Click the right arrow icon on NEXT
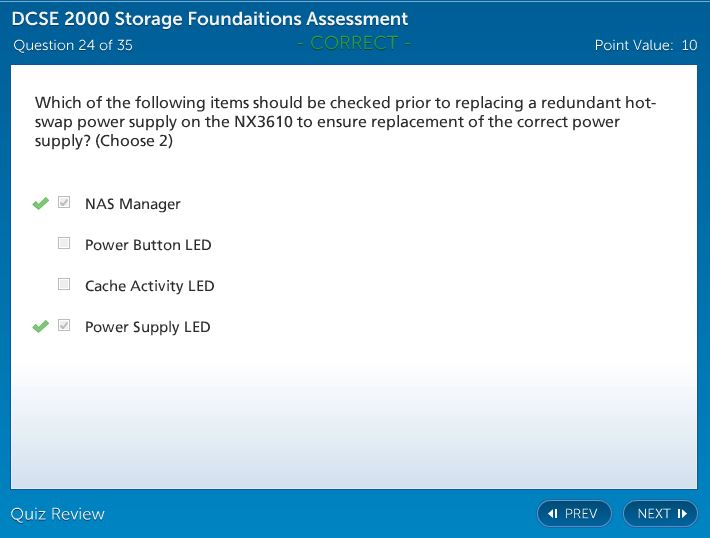 pyautogui.click(x=682, y=514)
